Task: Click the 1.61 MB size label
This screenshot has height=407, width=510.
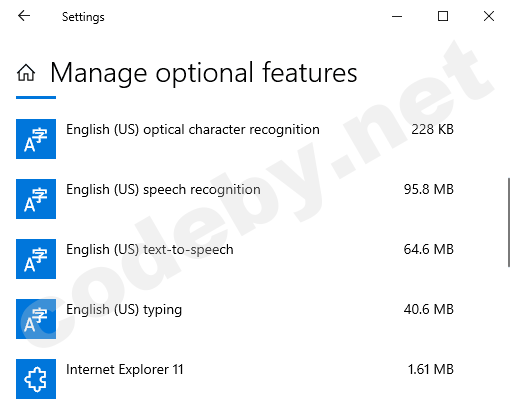Action: coord(431,369)
